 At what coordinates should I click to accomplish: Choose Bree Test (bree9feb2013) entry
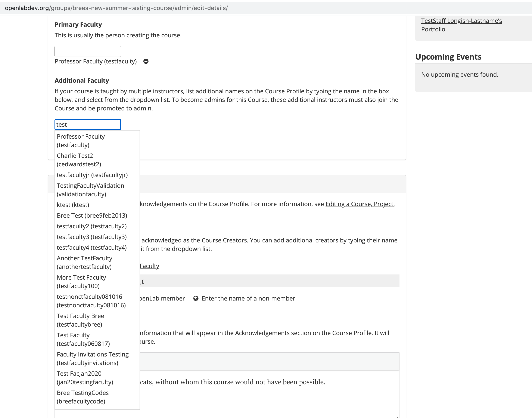point(92,216)
